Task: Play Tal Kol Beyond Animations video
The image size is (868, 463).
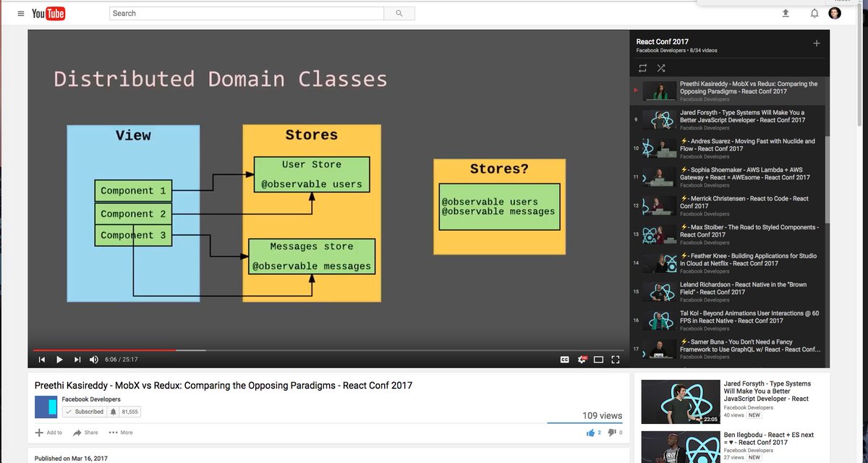Action: (728, 320)
